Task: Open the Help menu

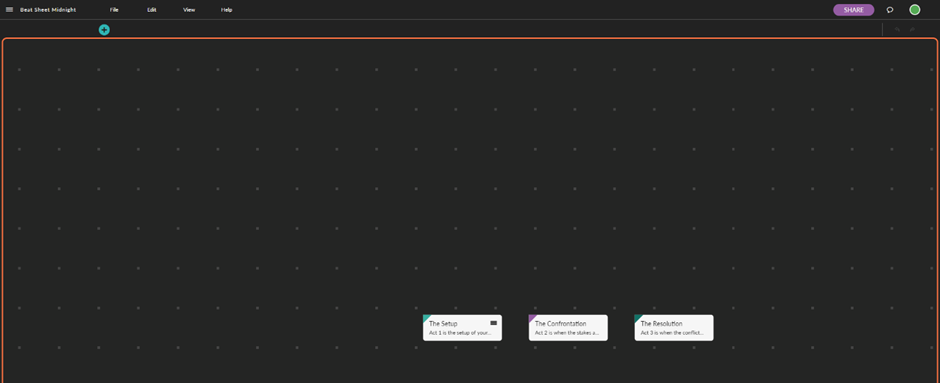Action: [x=227, y=10]
